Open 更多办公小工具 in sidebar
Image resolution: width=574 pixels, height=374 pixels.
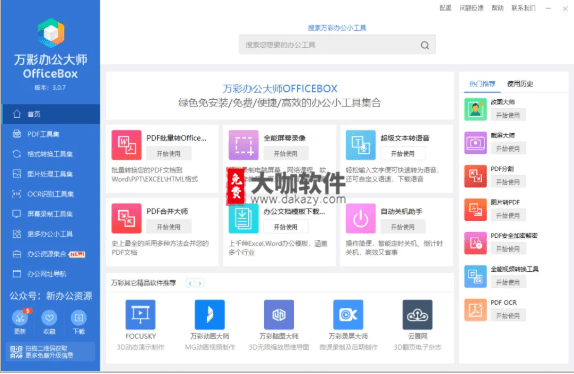[x=50, y=234]
